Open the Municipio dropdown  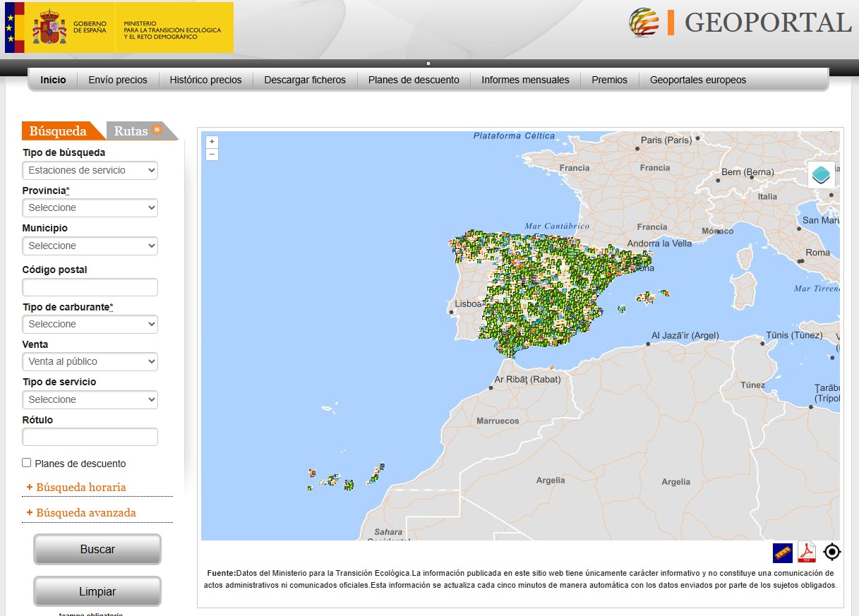[90, 246]
